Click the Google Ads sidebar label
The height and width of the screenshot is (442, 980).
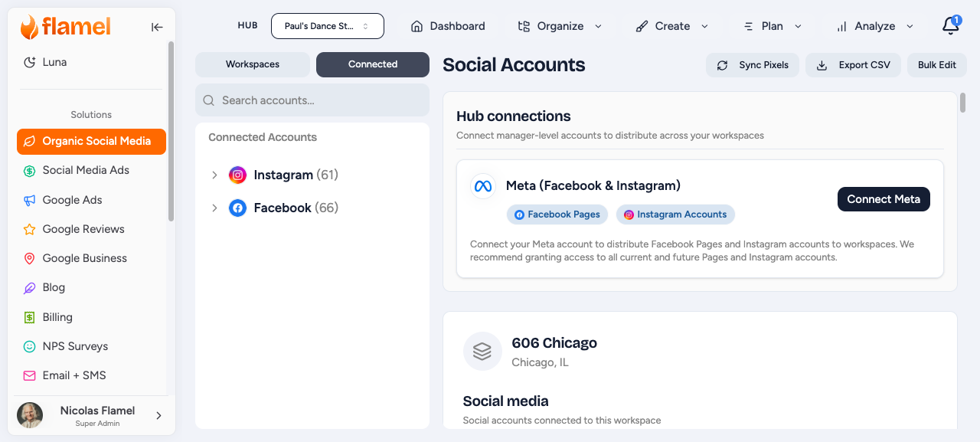click(73, 200)
